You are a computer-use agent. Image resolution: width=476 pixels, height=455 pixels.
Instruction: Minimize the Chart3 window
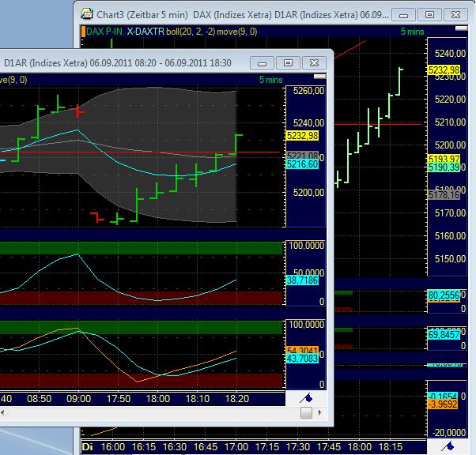[403, 15]
